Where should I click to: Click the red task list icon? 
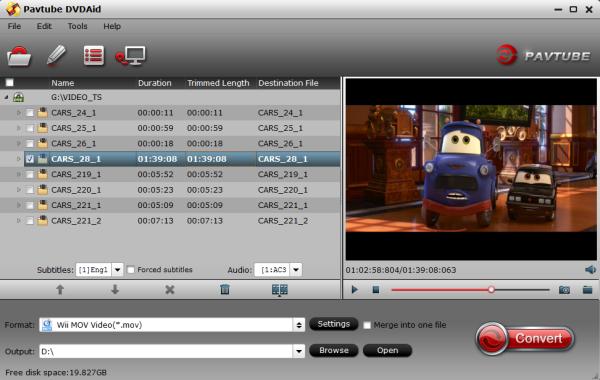point(93,56)
